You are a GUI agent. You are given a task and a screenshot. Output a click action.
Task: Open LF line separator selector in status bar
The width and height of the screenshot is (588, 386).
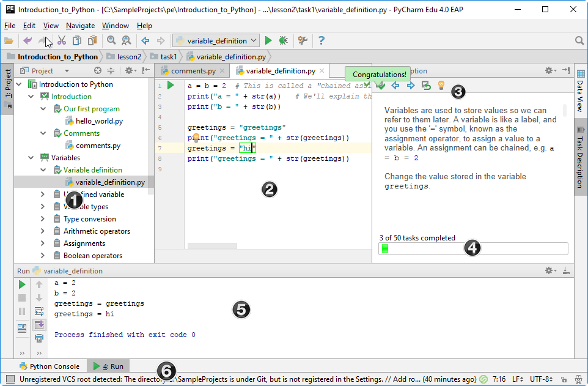518,379
